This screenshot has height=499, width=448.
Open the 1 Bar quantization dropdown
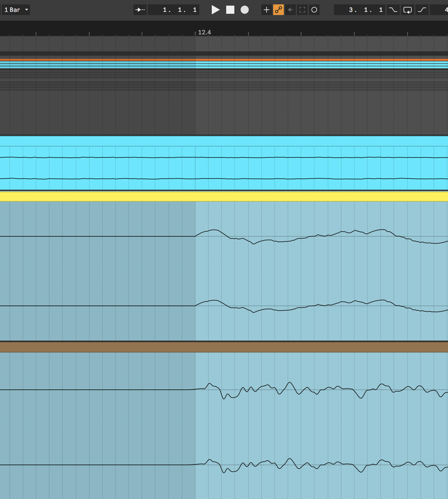coord(16,10)
